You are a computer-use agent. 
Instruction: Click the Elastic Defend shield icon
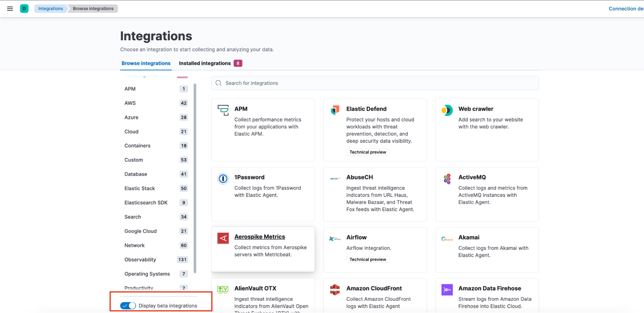335,110
